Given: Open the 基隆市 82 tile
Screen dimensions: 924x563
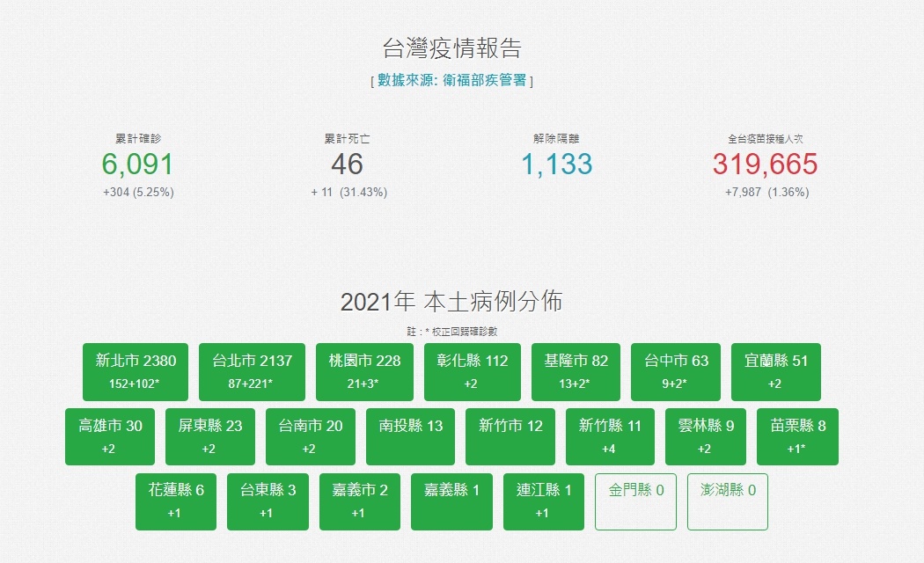Looking at the screenshot, I should pos(576,371).
